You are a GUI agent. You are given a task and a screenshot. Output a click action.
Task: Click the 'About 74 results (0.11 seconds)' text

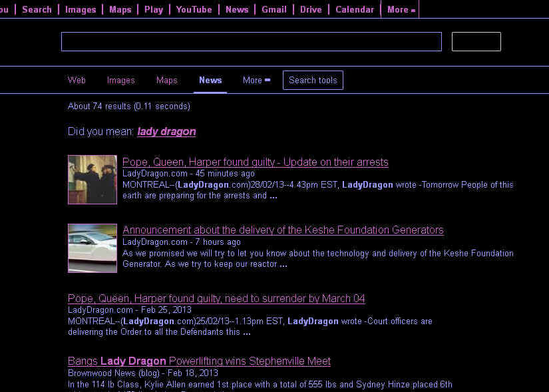point(129,106)
